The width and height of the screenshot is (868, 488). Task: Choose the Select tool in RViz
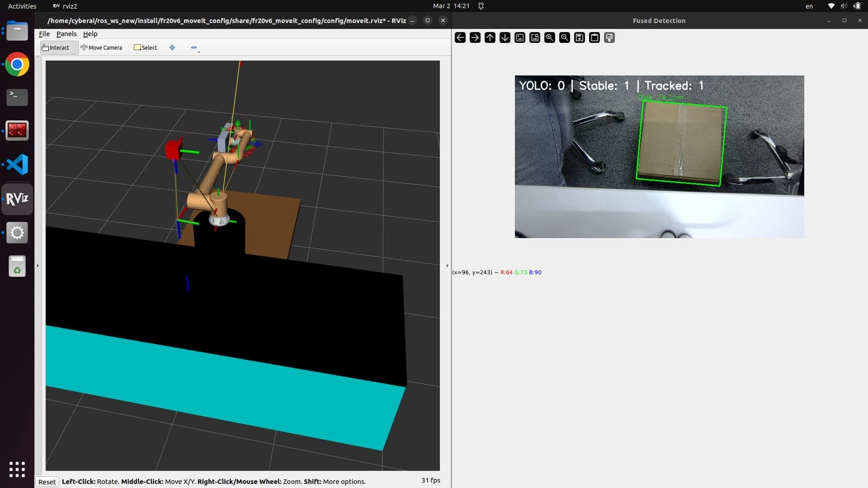click(x=145, y=48)
